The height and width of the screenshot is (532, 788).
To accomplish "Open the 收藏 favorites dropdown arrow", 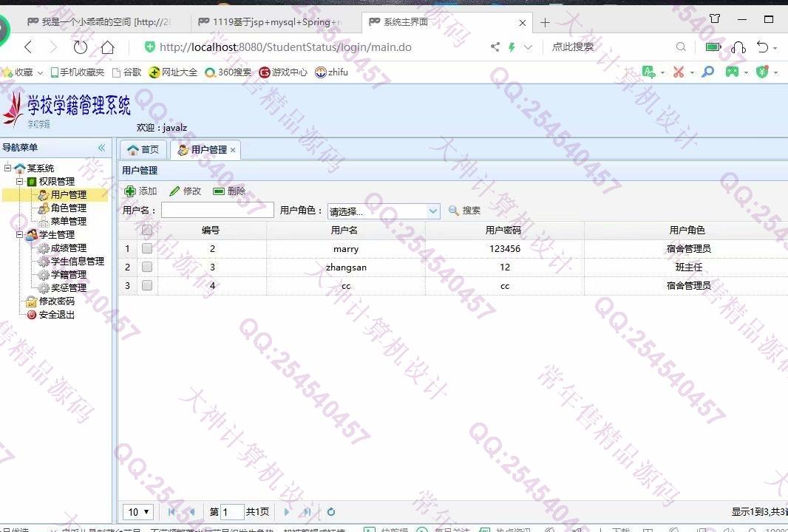I will pyautogui.click(x=40, y=73).
